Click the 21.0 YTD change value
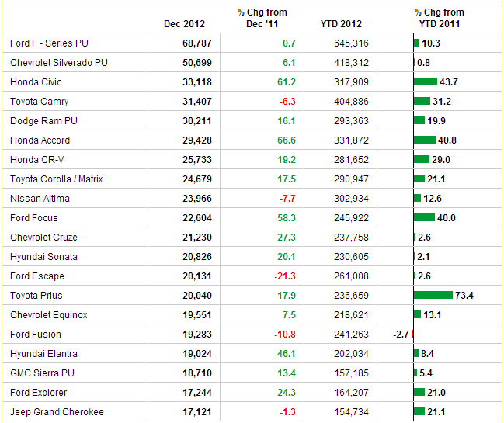 coord(436,393)
